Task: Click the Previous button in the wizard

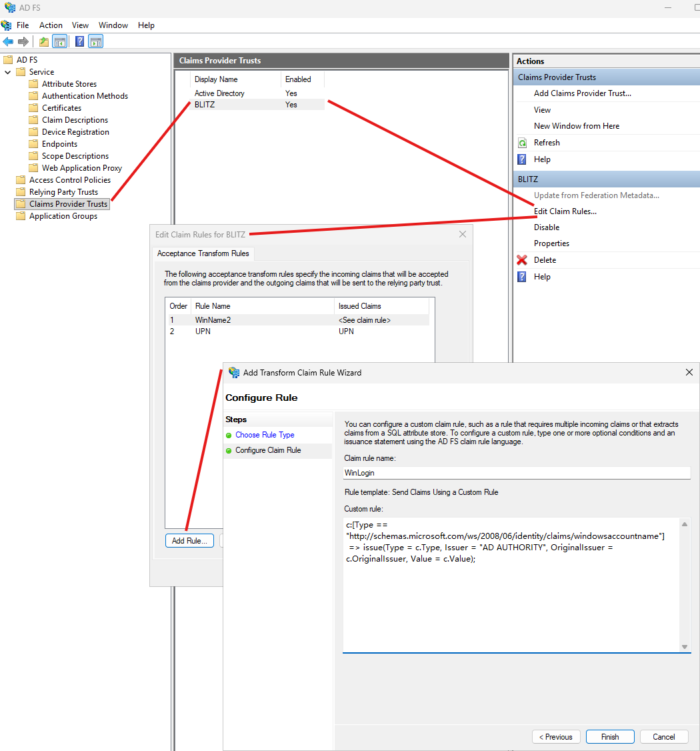Action: click(x=556, y=736)
